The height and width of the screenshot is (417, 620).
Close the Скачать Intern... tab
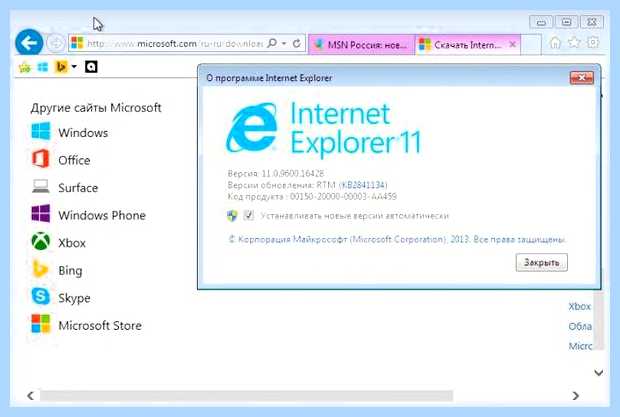[x=512, y=44]
